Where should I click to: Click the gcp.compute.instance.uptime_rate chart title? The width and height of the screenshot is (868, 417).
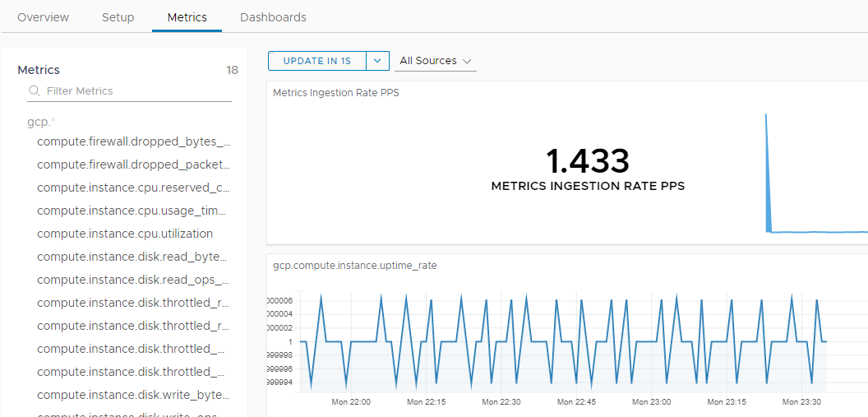click(355, 266)
